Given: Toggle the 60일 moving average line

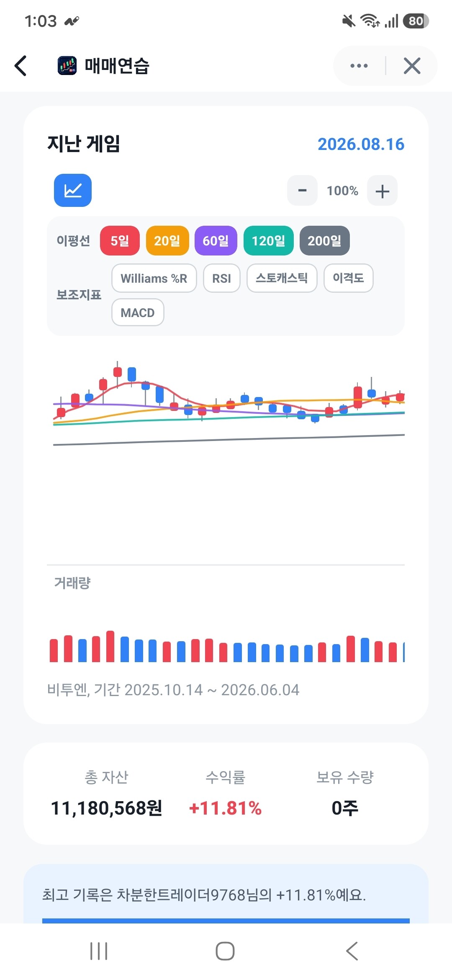Looking at the screenshot, I should point(216,240).
